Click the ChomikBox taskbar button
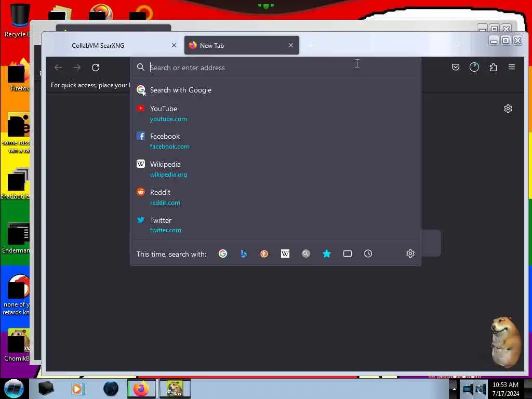Screen dimensions: 532x399 pos(175,389)
